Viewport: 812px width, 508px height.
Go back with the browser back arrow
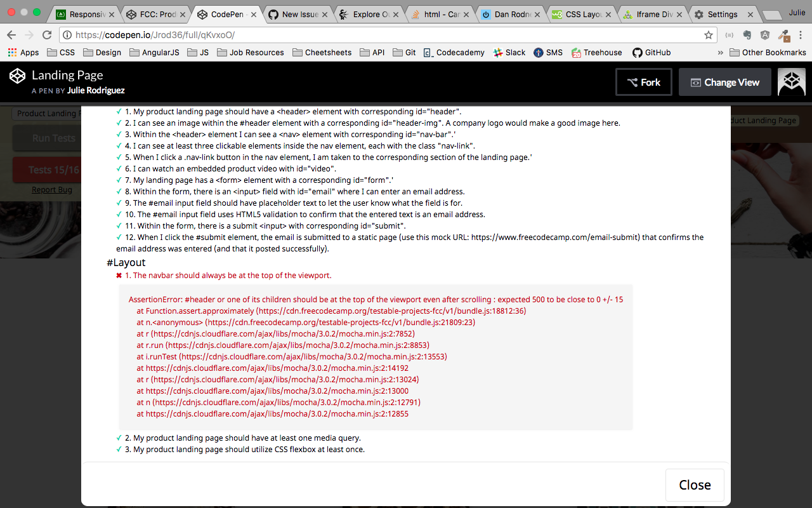(11, 35)
